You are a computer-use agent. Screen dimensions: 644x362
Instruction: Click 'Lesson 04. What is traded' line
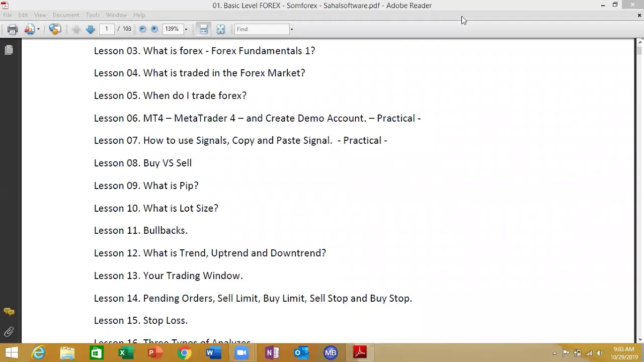pos(199,73)
